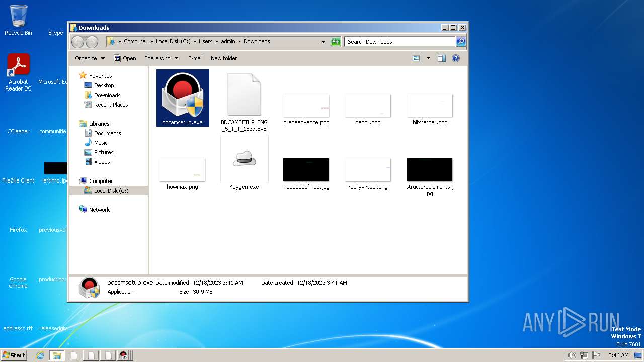Select gradeadvance.png thumbnail

(x=306, y=105)
